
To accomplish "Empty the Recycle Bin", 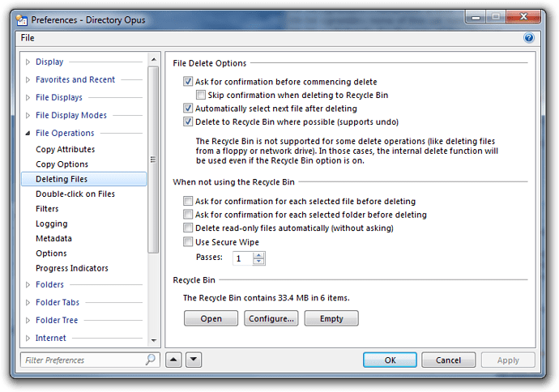I will (x=331, y=318).
